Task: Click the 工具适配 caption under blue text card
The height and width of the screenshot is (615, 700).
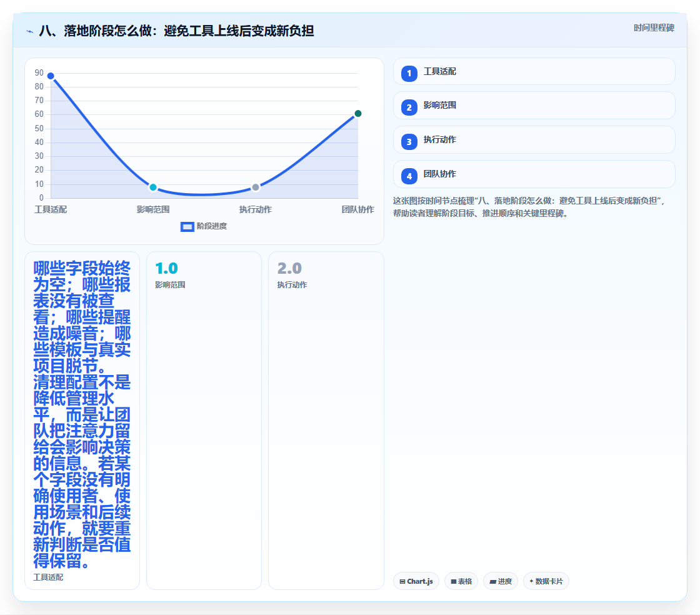Action: (48, 577)
